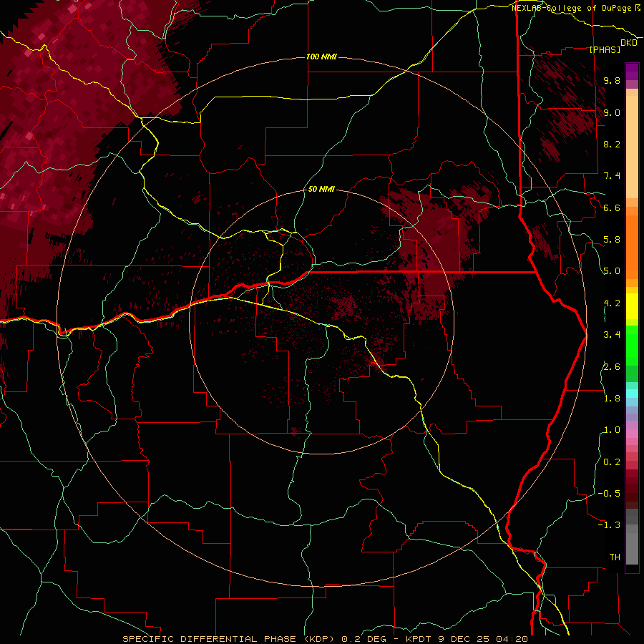Click the [PHAS] legend heading
Viewport: 644px width, 644px height.
(x=605, y=49)
